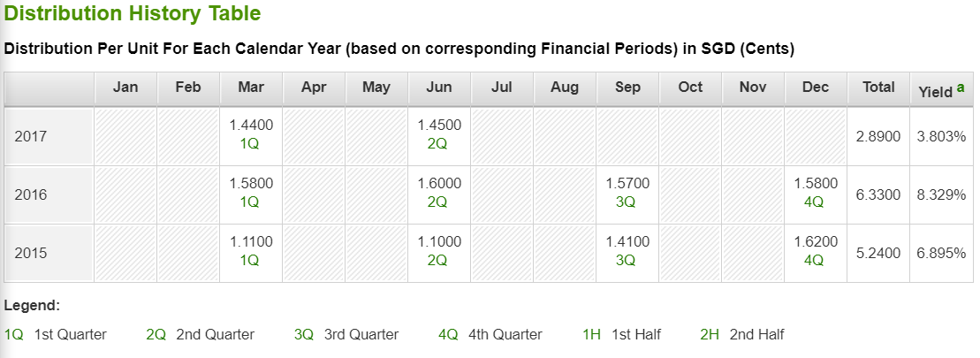The height and width of the screenshot is (358, 980).
Task: Open the Yield footnote 'a' link
Action: (x=961, y=88)
